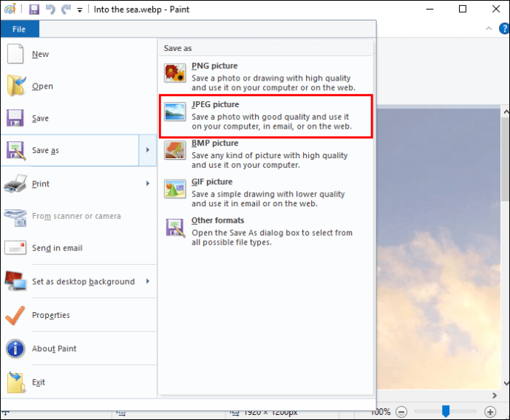The width and height of the screenshot is (510, 420).
Task: Click the blue Help question mark icon
Action: point(504,29)
